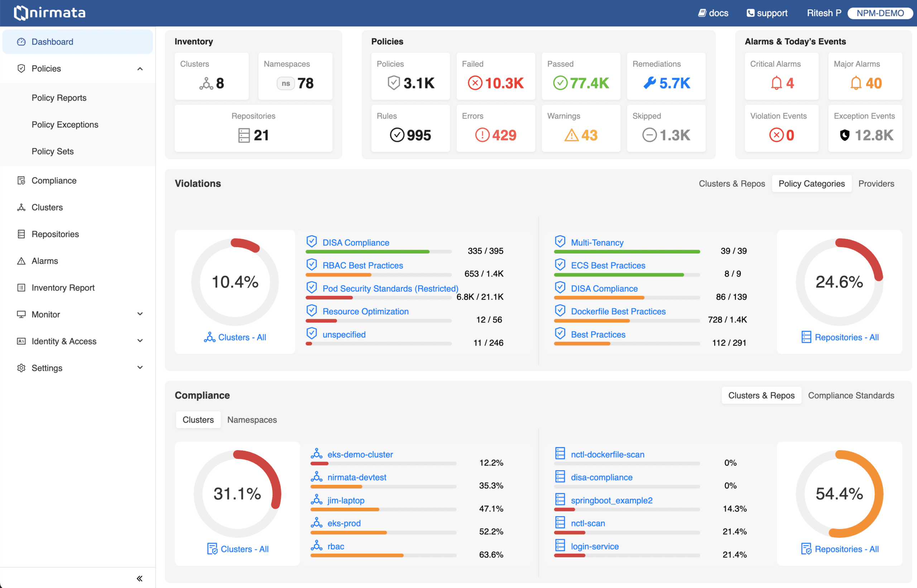Viewport: 917px width, 588px height.
Task: Click the Alarms triangle icon in sidebar
Action: pyautogui.click(x=21, y=261)
